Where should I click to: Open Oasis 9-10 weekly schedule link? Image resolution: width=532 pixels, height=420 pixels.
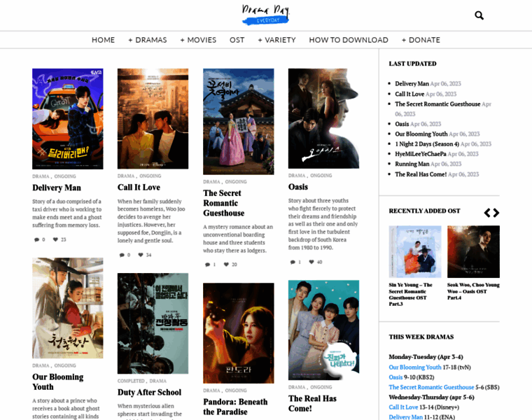point(395,377)
